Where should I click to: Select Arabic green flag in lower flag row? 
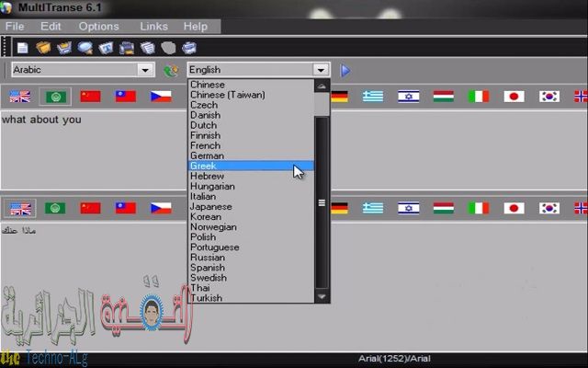pyautogui.click(x=55, y=208)
